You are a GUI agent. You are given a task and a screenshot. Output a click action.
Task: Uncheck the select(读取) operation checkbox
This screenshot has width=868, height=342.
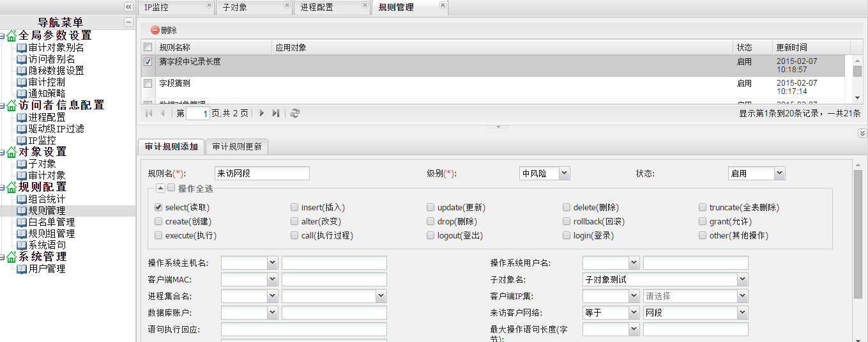158,208
